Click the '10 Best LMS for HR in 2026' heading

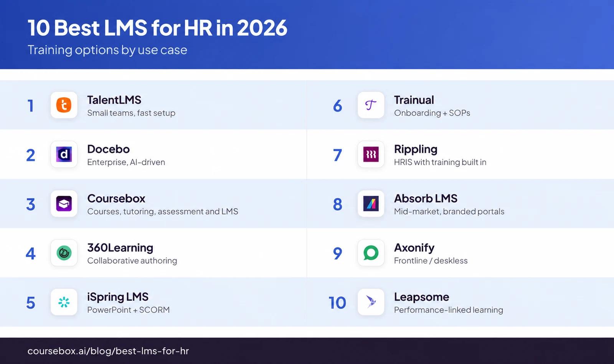click(x=157, y=28)
